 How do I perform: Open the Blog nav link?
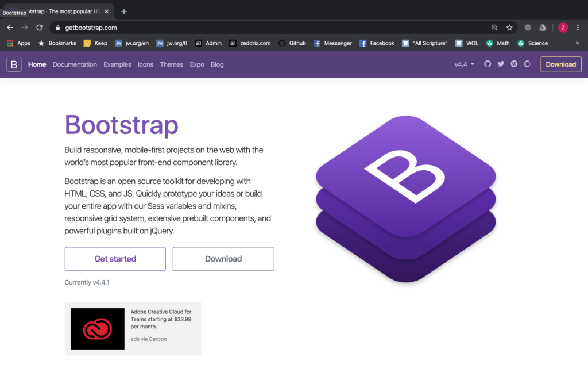pyautogui.click(x=217, y=64)
